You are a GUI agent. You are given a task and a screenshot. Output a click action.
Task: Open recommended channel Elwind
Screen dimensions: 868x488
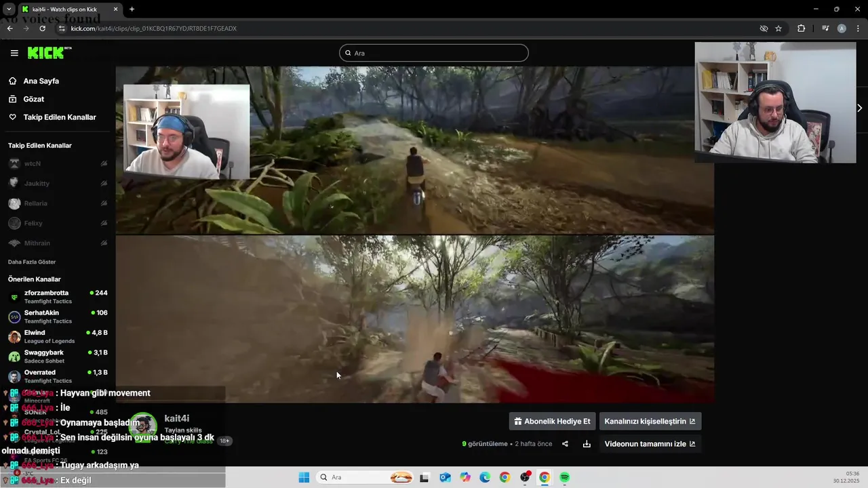point(58,336)
